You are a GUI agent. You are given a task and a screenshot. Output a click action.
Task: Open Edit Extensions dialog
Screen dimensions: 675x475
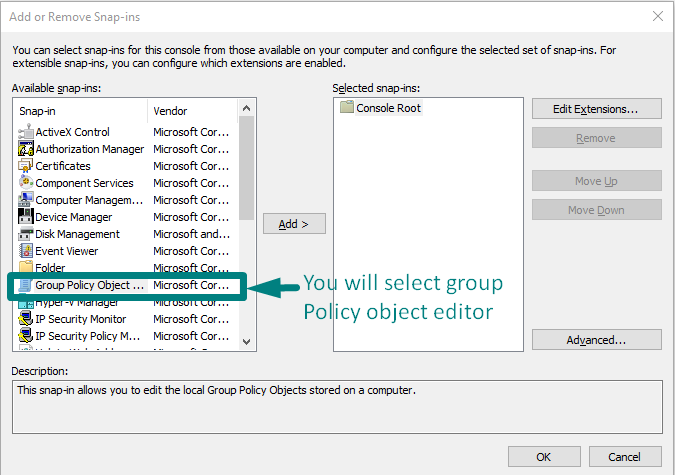pos(596,109)
